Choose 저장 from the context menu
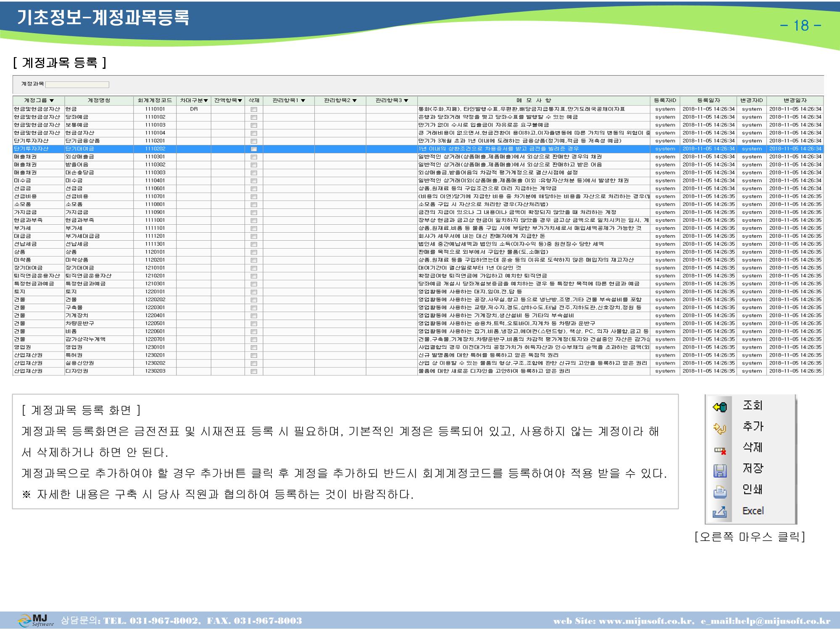This screenshot has width=840, height=630. coord(753,468)
